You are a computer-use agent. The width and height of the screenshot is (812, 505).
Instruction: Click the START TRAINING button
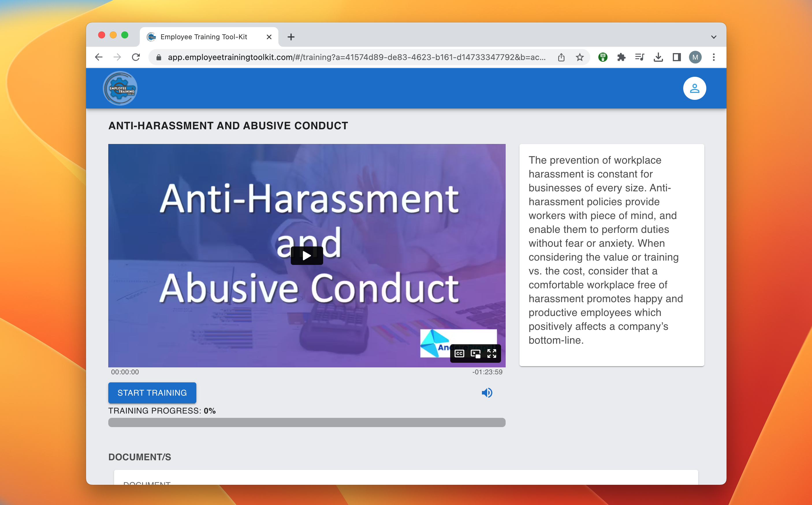[152, 393]
